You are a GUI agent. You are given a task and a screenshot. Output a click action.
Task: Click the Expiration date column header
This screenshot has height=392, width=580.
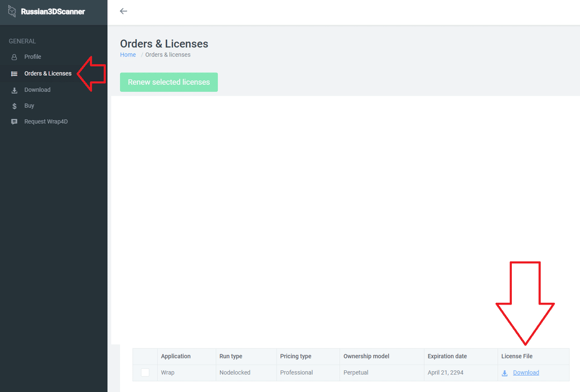(x=447, y=356)
